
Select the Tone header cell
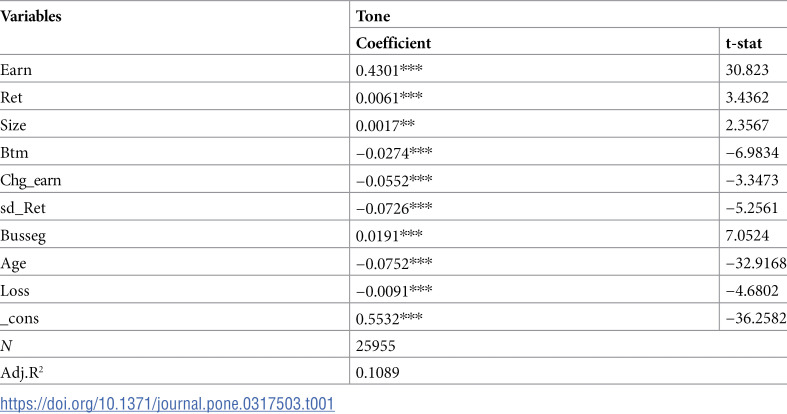point(373,16)
